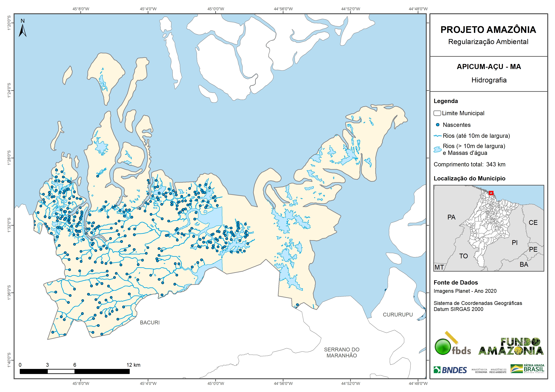
Task: Click the SERRANO DO MARANHÃO label
Action: tap(342, 353)
